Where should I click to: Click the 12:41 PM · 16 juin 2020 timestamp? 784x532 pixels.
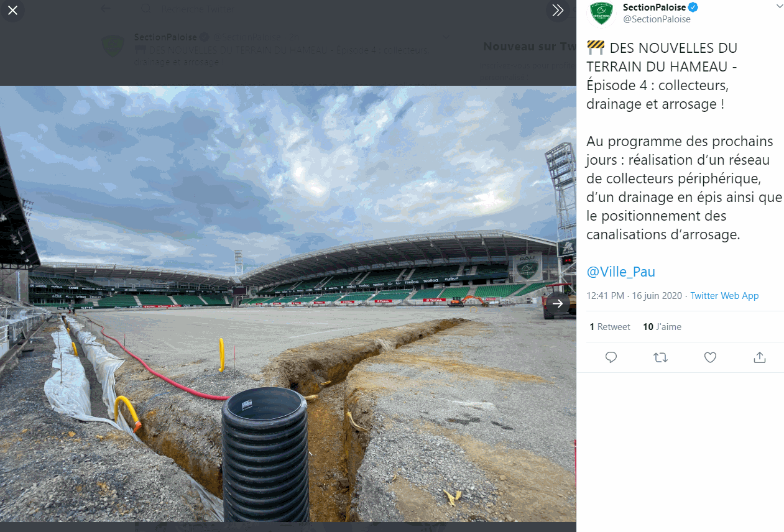(x=634, y=296)
